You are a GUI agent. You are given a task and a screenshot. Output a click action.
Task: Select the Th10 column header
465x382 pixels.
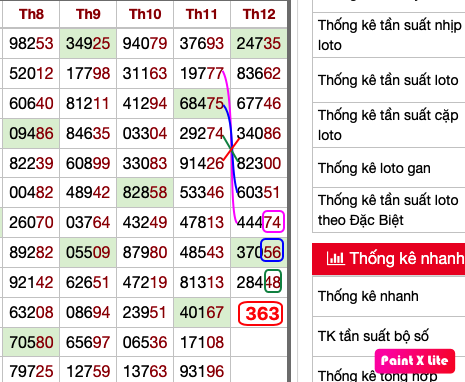tap(145, 14)
